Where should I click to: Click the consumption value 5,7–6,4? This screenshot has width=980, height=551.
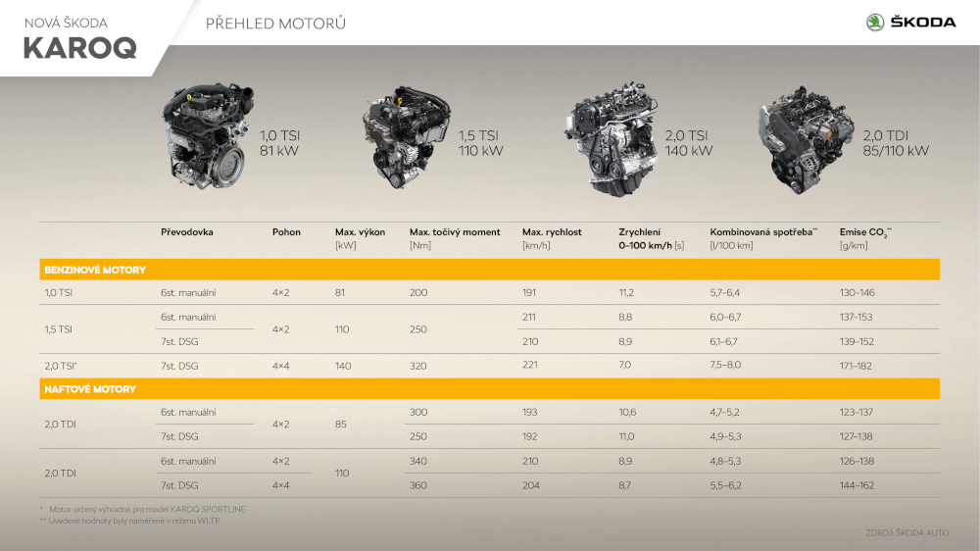[725, 293]
